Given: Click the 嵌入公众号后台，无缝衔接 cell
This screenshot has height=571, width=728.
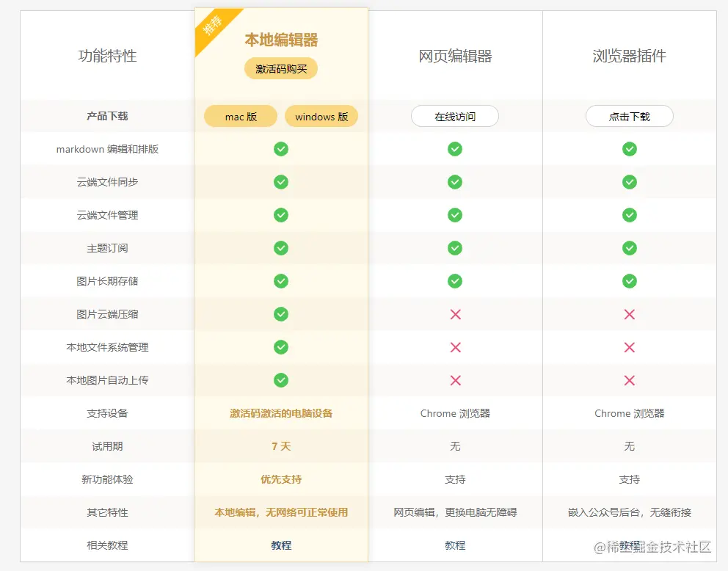Looking at the screenshot, I should [630, 512].
